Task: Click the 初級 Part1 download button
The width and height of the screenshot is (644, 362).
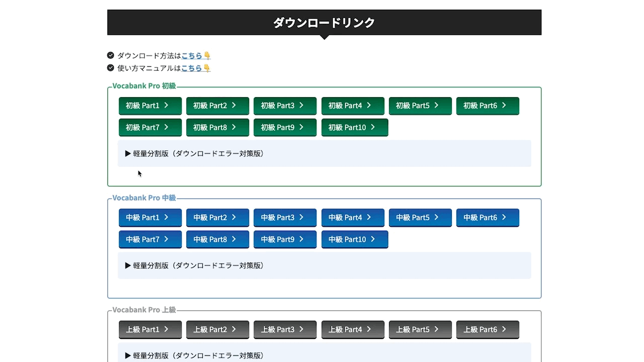Action: click(x=150, y=106)
